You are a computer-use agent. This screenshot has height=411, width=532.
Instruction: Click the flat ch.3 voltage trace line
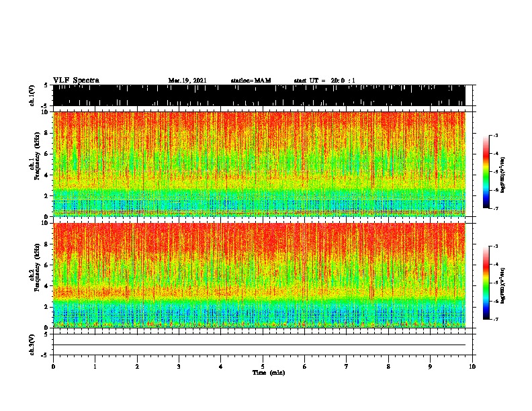pyautogui.click(x=259, y=345)
